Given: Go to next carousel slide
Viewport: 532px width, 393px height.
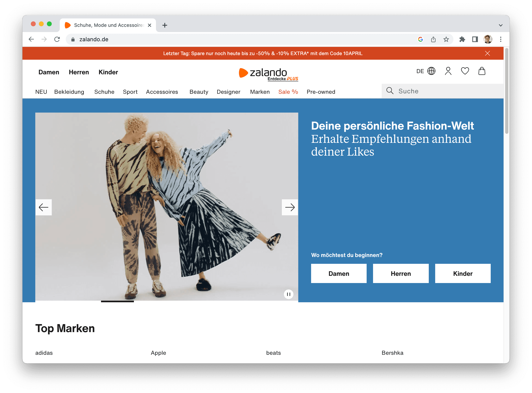Looking at the screenshot, I should pos(289,207).
